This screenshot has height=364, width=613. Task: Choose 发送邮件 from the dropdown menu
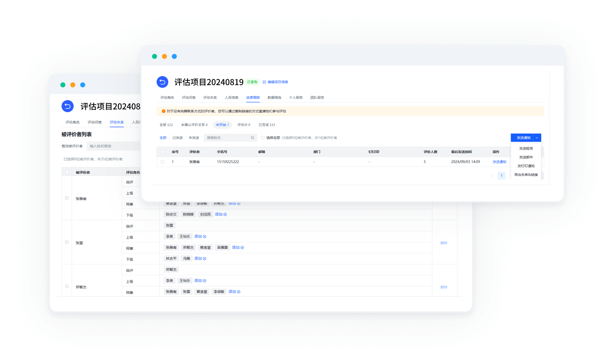(526, 157)
